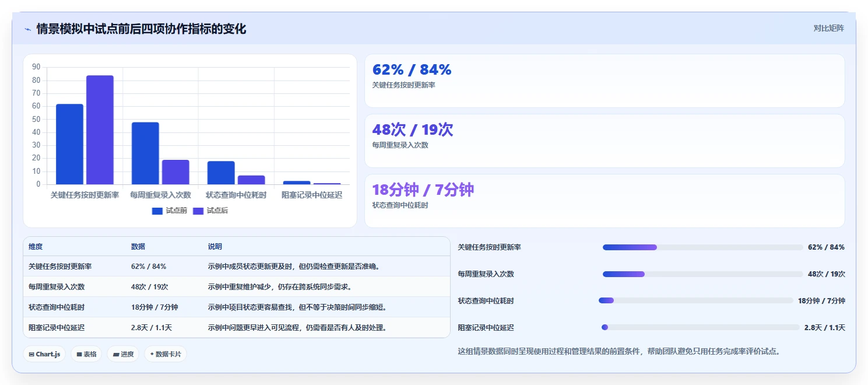Screen dimensions: 868x385
Task: Click the 2.8天 / 1.1天 table cell
Action: (x=152, y=328)
